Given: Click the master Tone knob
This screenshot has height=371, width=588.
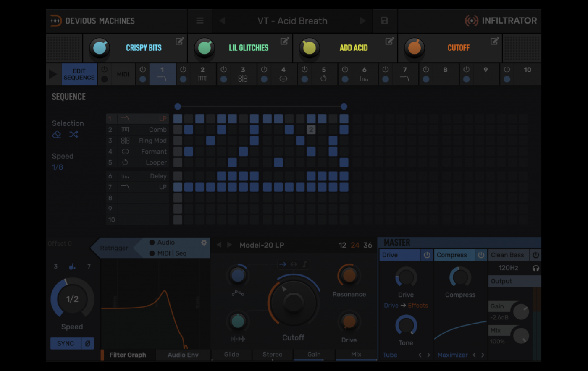Looking at the screenshot, I should click(406, 325).
